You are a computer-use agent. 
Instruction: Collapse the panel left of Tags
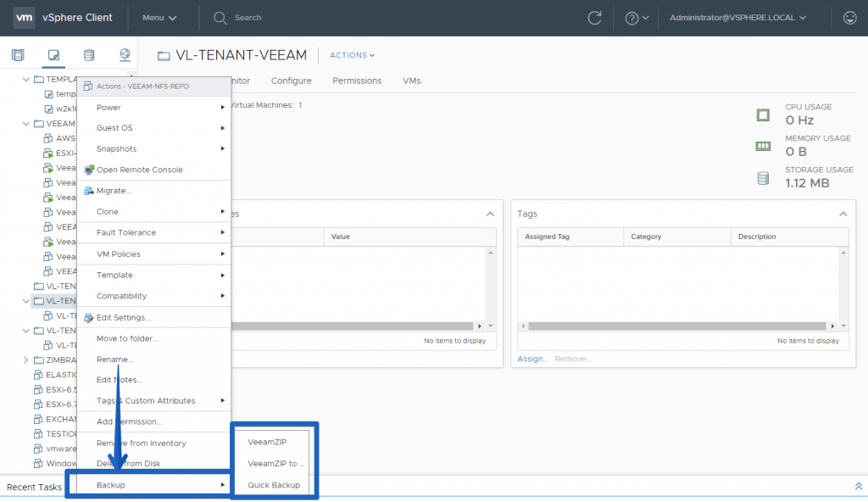tap(490, 214)
